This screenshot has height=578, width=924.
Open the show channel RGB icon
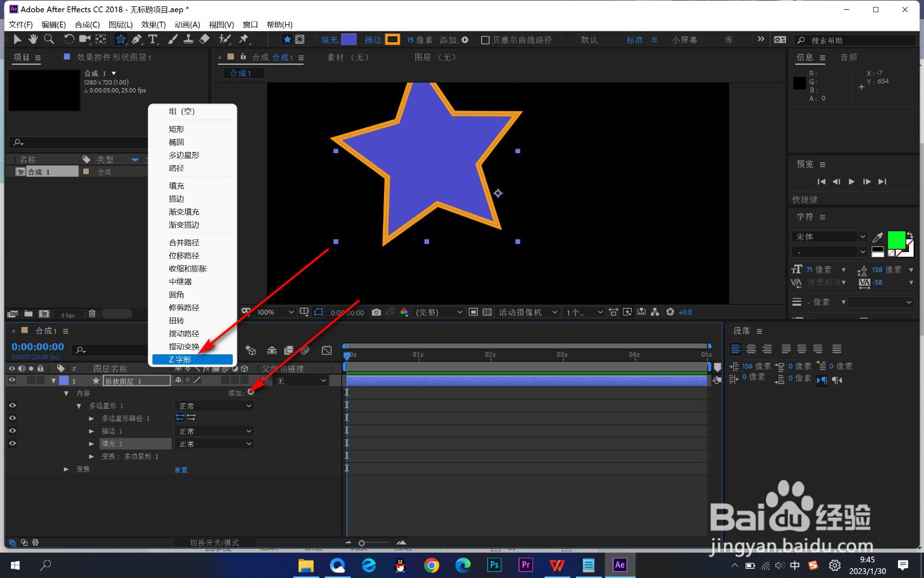404,312
